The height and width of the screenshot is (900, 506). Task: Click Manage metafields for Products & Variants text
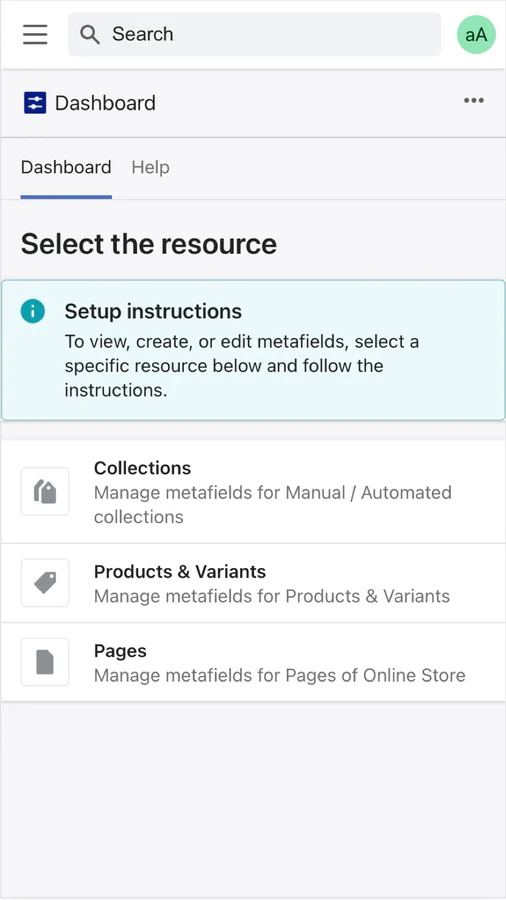coord(272,596)
